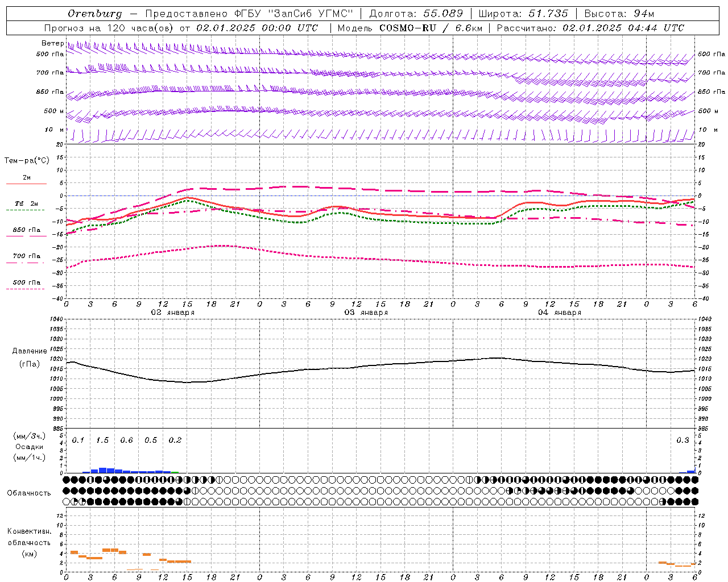Click the 'Высота: 94м' elevation text
This screenshot has height=582, width=728.
(619, 14)
